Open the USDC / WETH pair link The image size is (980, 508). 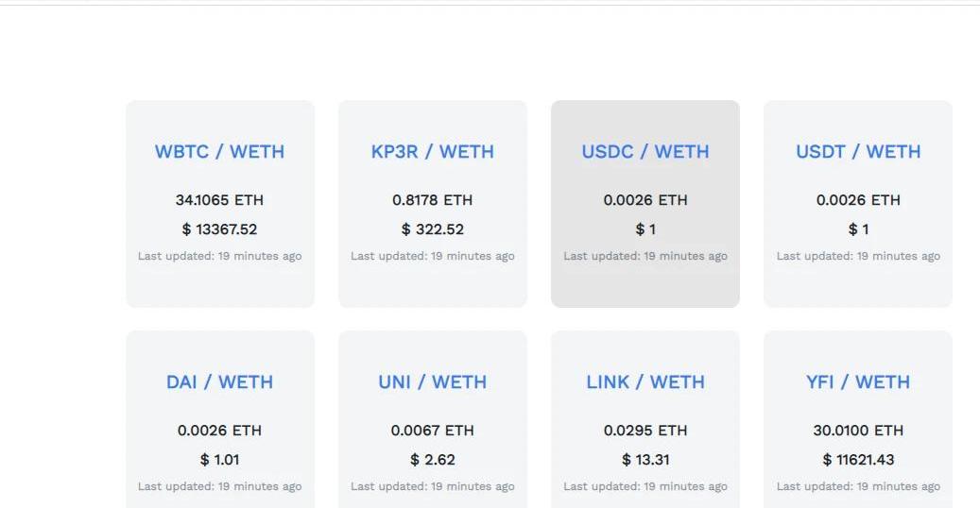tap(645, 151)
